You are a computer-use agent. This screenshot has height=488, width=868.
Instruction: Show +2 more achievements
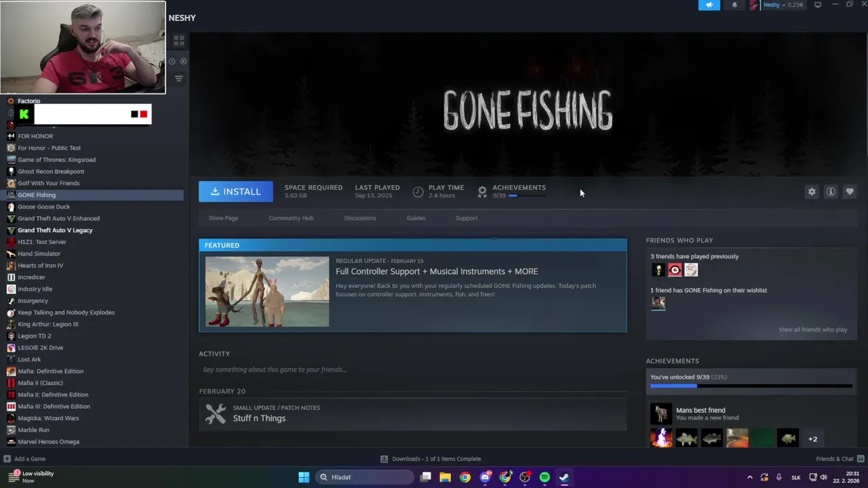[x=812, y=439]
